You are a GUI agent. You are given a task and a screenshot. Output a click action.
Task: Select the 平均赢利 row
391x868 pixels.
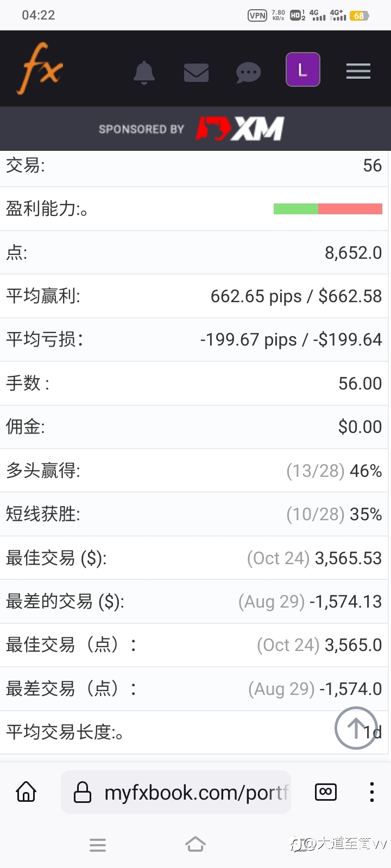(x=194, y=296)
